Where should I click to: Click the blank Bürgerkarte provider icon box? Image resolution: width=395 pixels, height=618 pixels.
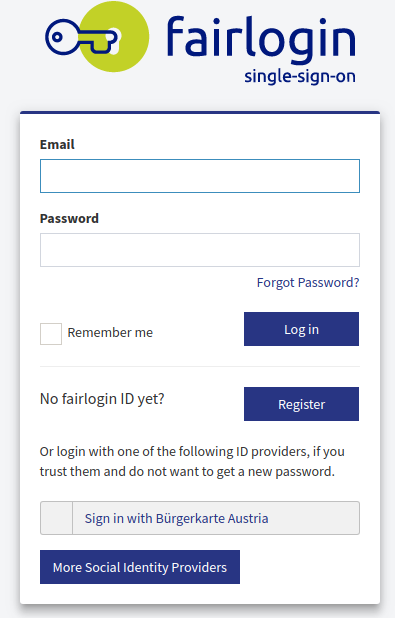click(x=56, y=518)
